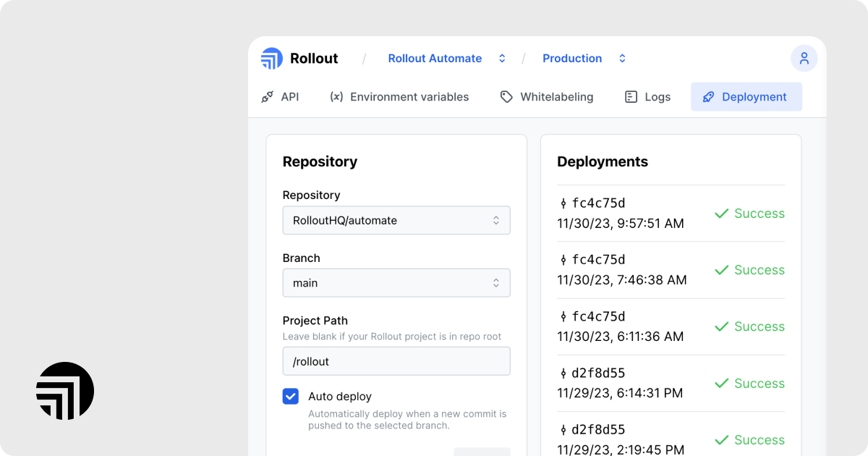This screenshot has width=868, height=456.
Task: Click the success checkmark for 7:46:38 AM deployment
Action: point(721,270)
